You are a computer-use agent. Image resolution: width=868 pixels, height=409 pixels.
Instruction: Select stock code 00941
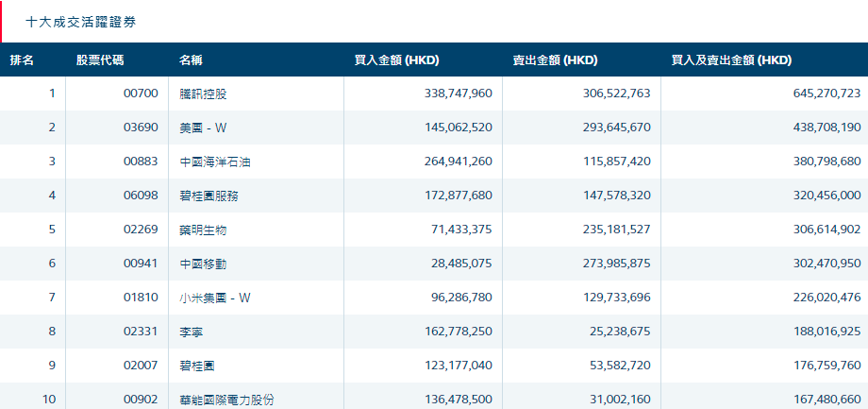141,264
